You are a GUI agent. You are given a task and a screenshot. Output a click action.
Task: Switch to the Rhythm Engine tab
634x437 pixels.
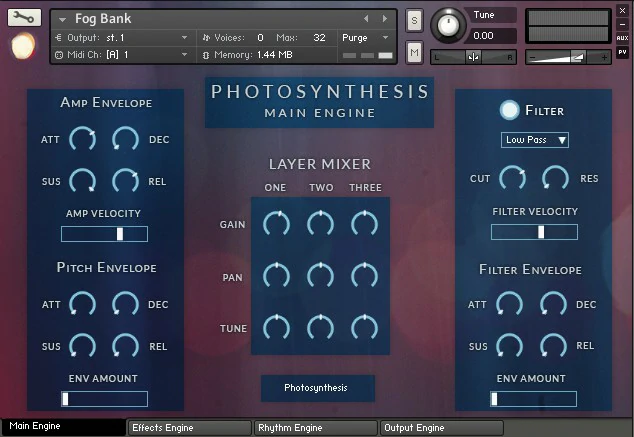(x=315, y=428)
